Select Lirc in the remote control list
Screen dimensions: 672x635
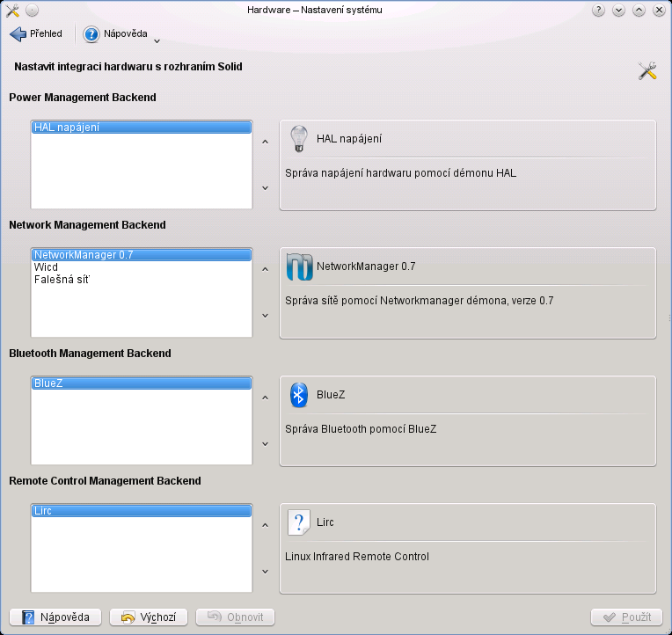pyautogui.click(x=142, y=511)
